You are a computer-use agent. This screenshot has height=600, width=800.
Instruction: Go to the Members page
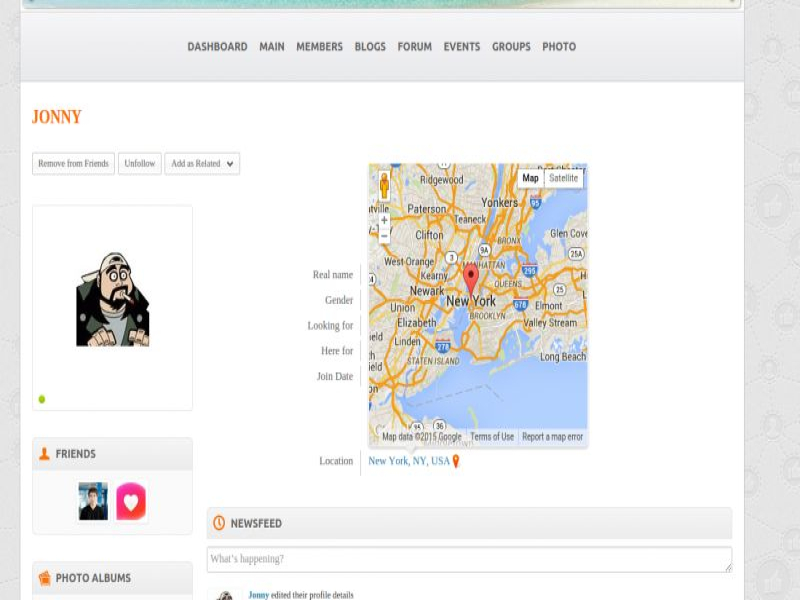click(x=319, y=47)
